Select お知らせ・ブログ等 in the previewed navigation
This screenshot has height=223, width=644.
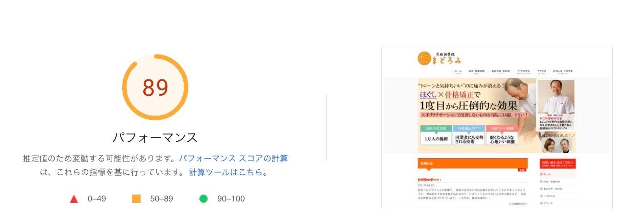(563, 72)
